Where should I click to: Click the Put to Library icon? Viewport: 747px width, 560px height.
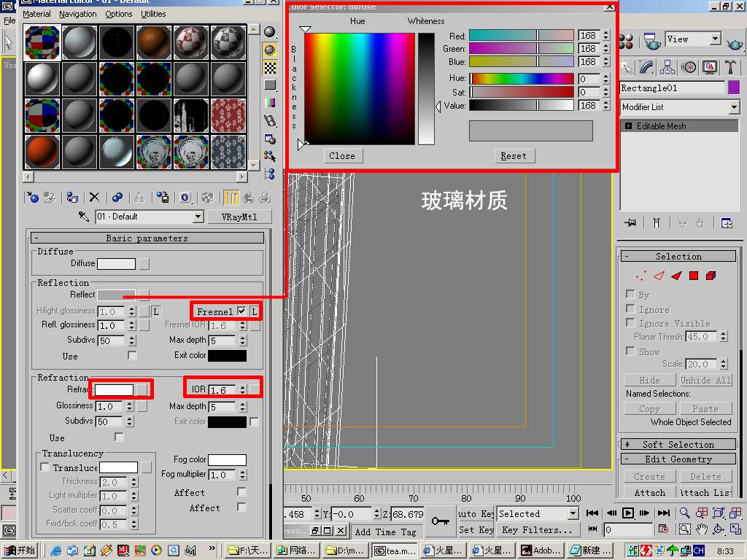coord(163,197)
